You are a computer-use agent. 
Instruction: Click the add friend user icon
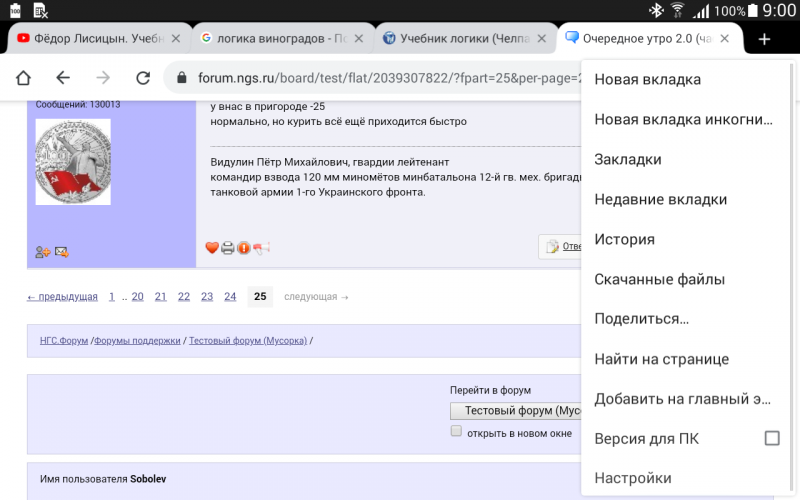point(42,252)
